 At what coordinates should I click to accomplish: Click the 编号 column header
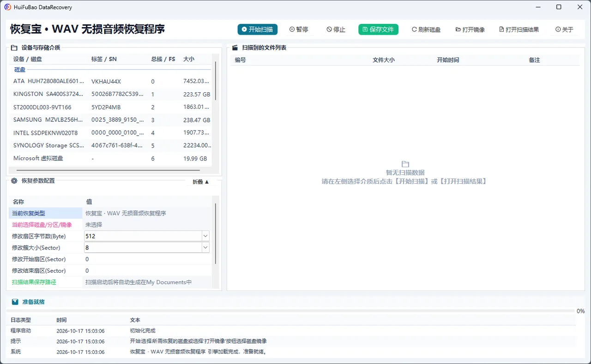240,60
